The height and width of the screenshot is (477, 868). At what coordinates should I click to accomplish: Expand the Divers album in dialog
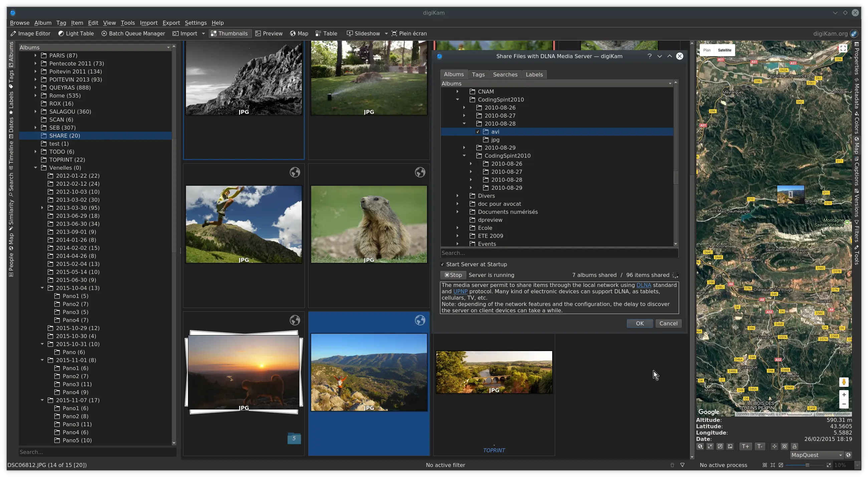[457, 196]
